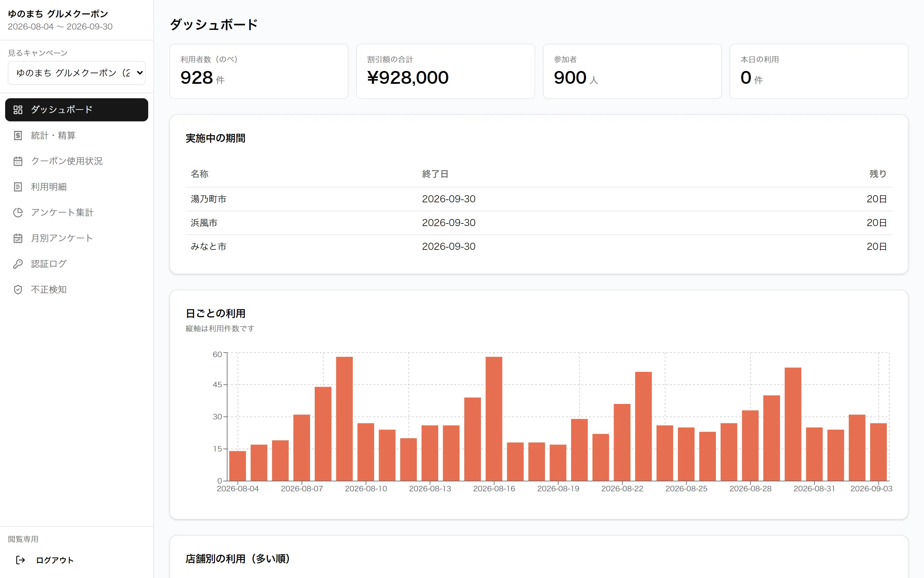The image size is (924, 578).
Task: Click the 名称 column header
Action: [x=200, y=174]
